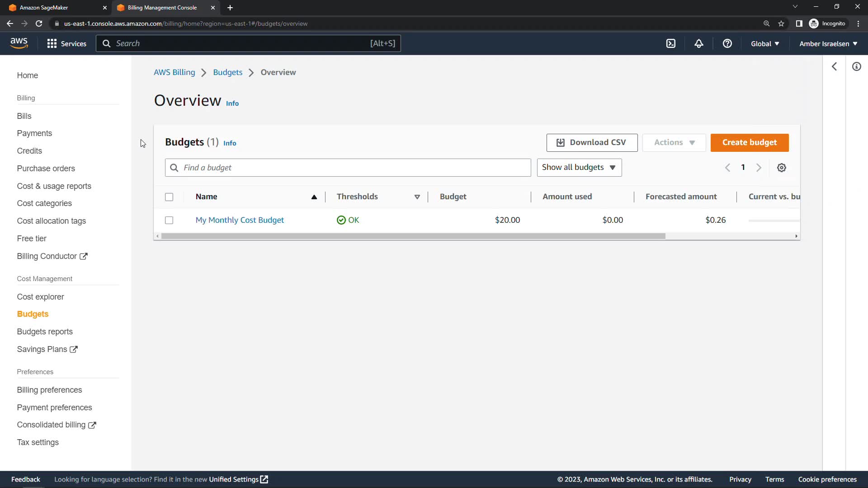Open AWS CloudShell icon in top bar

671,43
